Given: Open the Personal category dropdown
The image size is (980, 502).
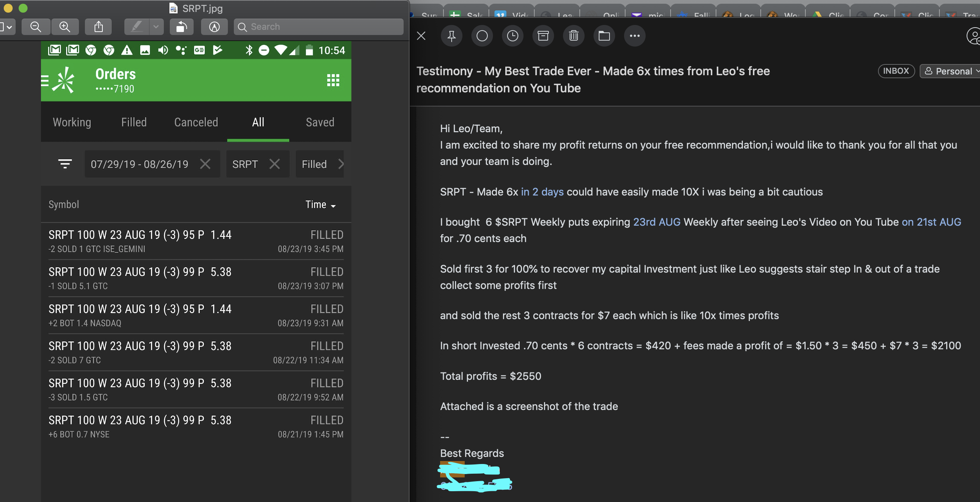Looking at the screenshot, I should 950,71.
